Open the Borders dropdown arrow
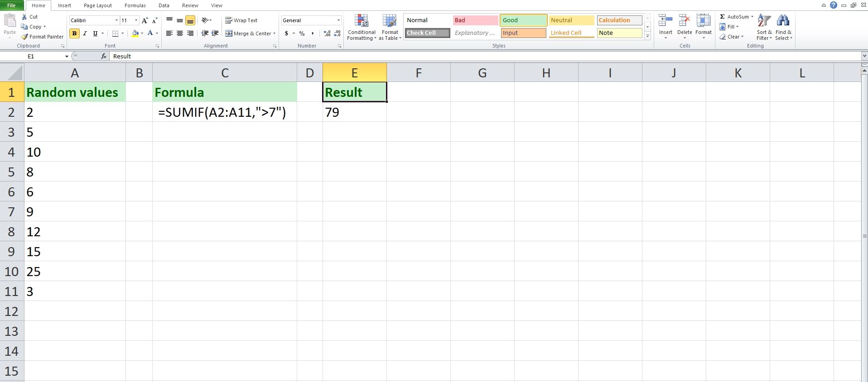The width and height of the screenshot is (868, 382). (122, 33)
